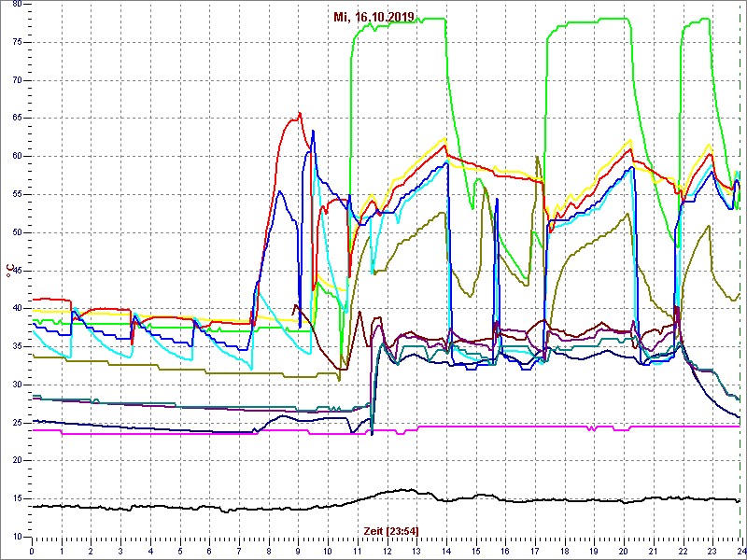Click the 0 hour label on time axis
The height and width of the screenshot is (560, 747).
point(32,551)
